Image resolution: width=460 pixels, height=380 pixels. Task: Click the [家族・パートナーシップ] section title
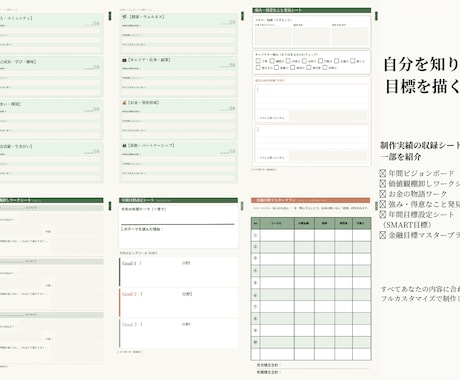(151, 146)
